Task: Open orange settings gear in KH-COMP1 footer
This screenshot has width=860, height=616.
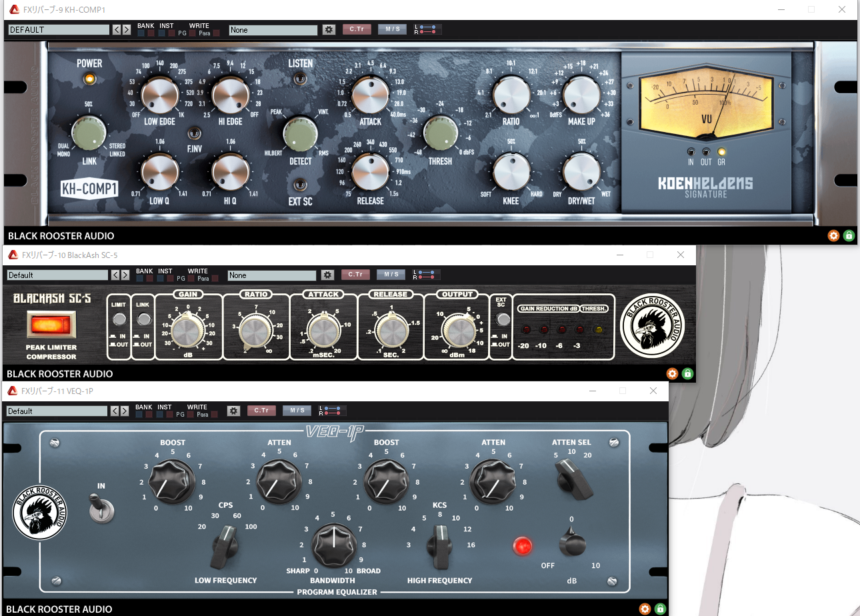Action: click(833, 235)
